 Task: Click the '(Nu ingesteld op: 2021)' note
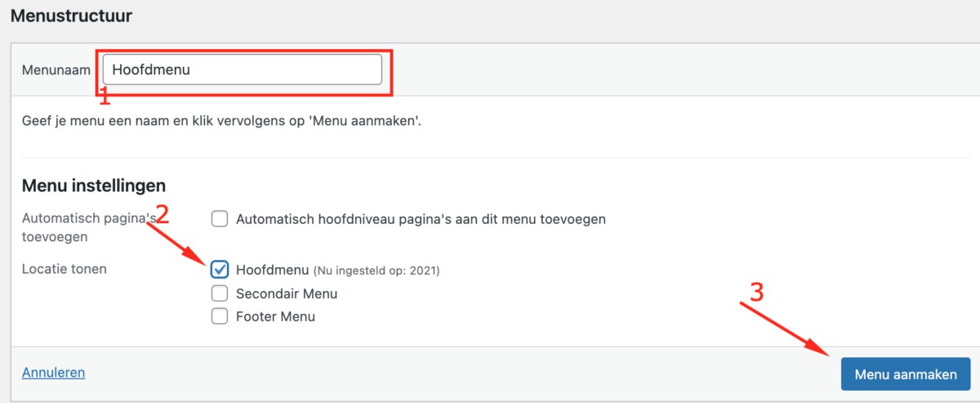tap(376, 271)
